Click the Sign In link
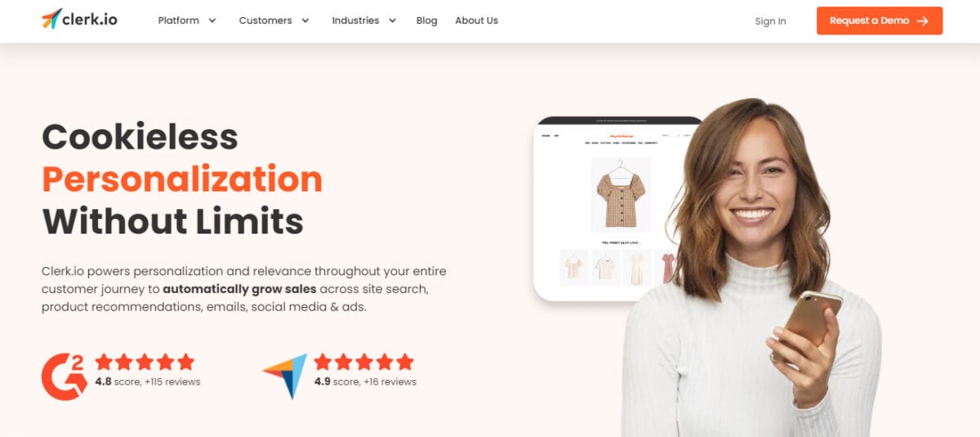Viewport: 980px width, 437px height. point(770,21)
